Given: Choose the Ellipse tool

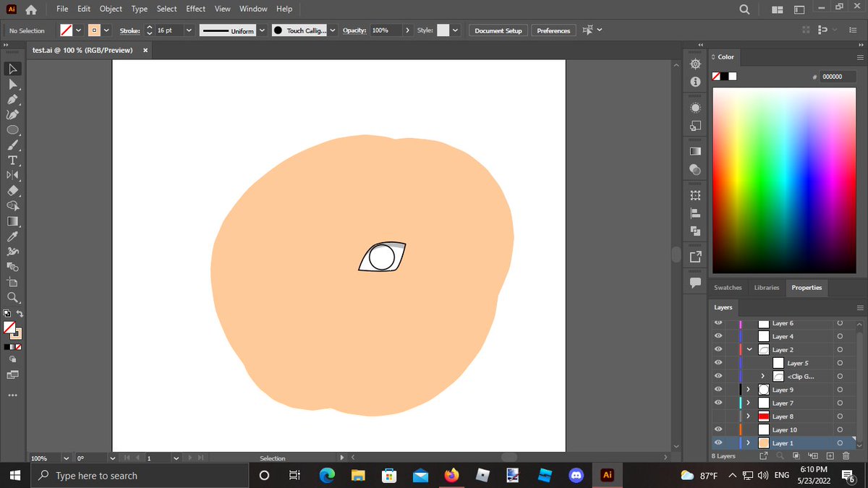Looking at the screenshot, I should coord(12,129).
